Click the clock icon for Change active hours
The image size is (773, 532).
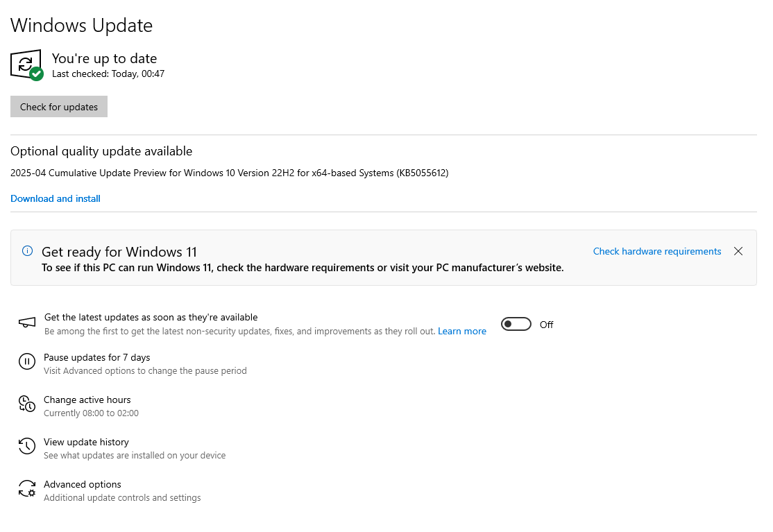click(x=27, y=404)
